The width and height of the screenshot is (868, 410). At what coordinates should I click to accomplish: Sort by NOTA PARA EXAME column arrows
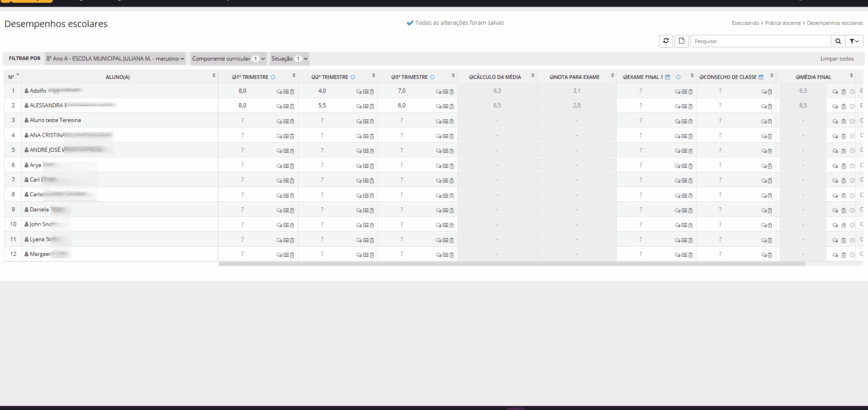[613, 75]
